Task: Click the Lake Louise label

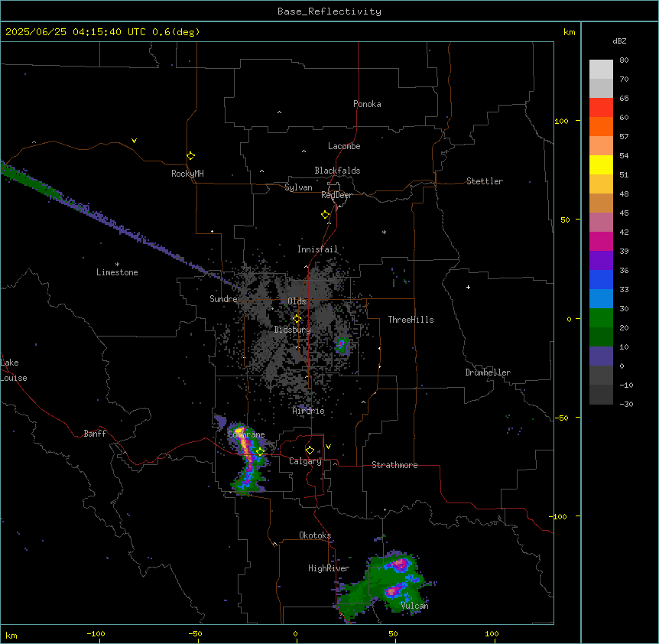Action: 13,370
